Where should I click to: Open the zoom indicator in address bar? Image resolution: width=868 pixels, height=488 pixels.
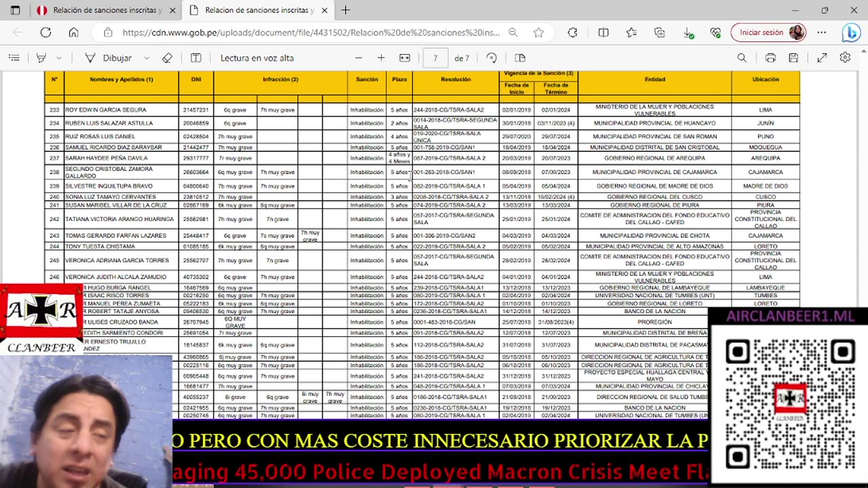click(513, 32)
